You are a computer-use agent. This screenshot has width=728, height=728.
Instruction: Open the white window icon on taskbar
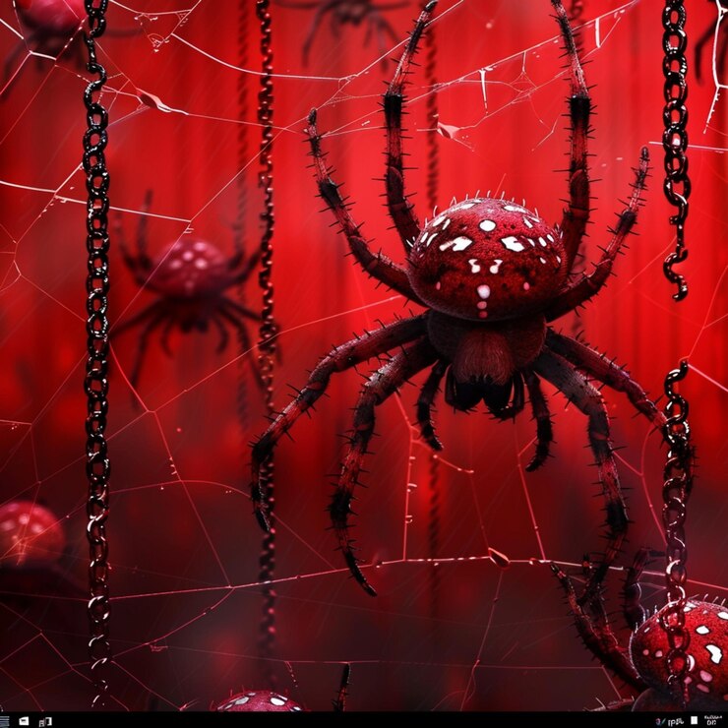tap(24, 721)
